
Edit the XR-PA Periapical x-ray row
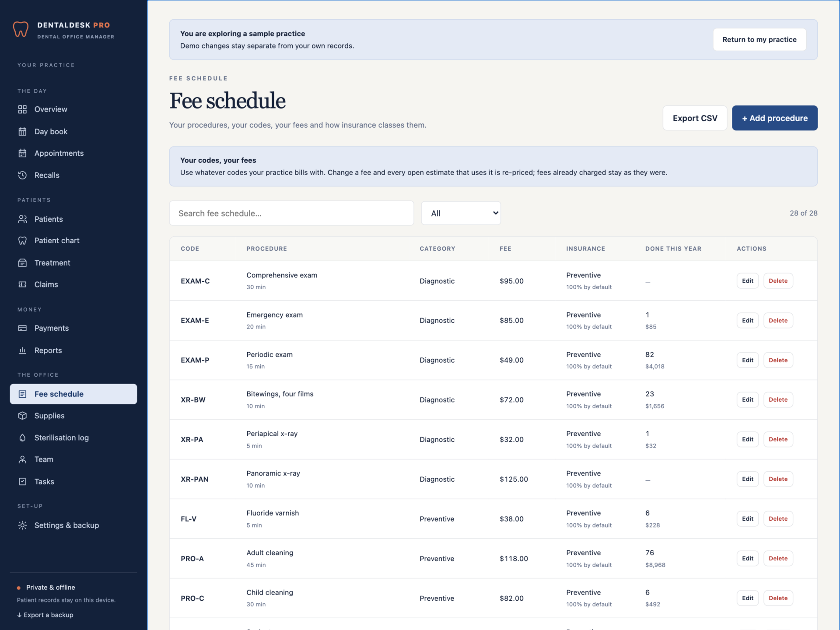click(x=747, y=439)
